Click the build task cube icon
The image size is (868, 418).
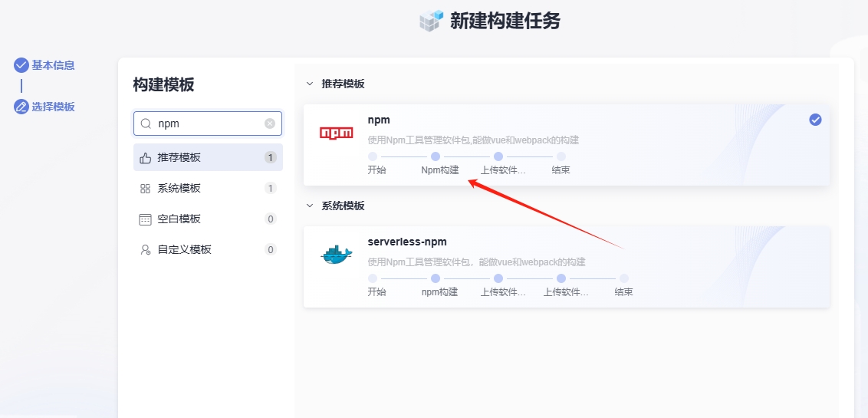pyautogui.click(x=432, y=21)
